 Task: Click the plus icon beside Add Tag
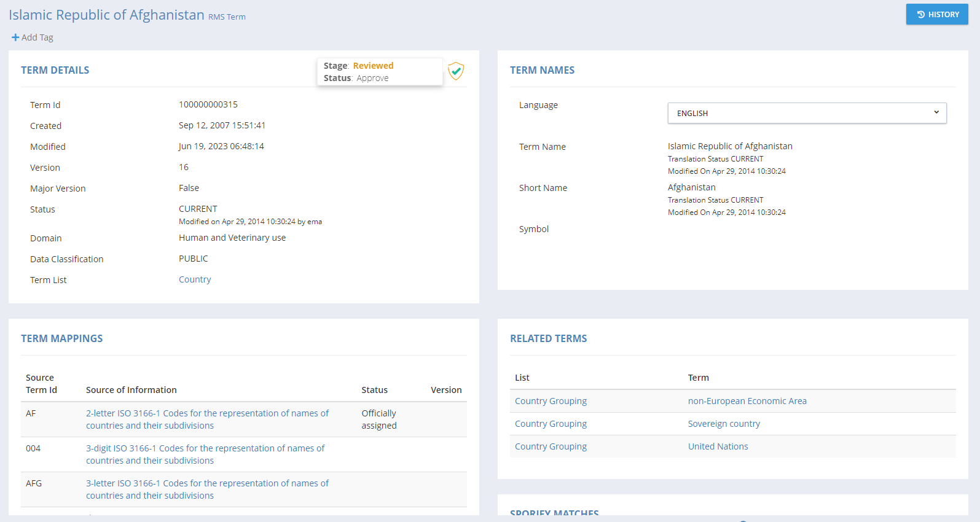tap(15, 37)
